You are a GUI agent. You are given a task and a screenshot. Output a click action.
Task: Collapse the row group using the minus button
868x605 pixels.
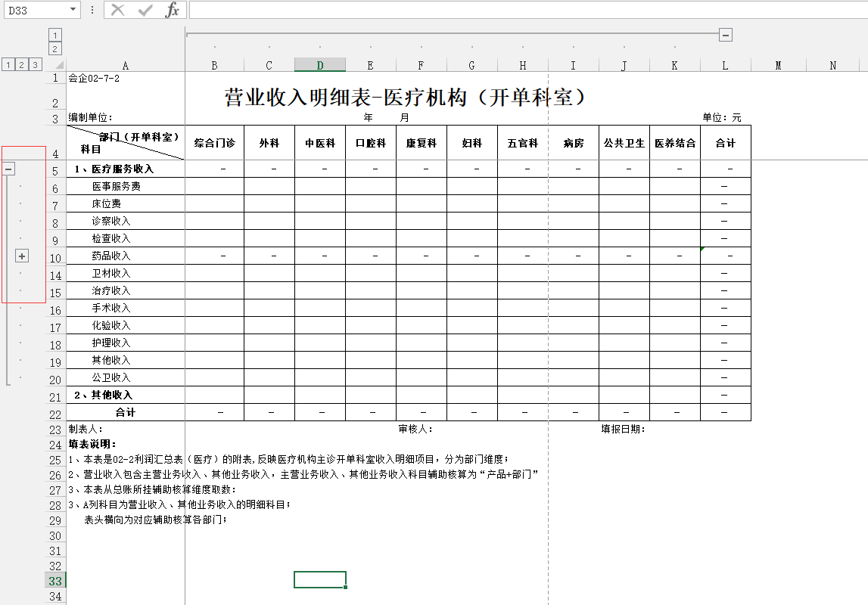pos(10,168)
